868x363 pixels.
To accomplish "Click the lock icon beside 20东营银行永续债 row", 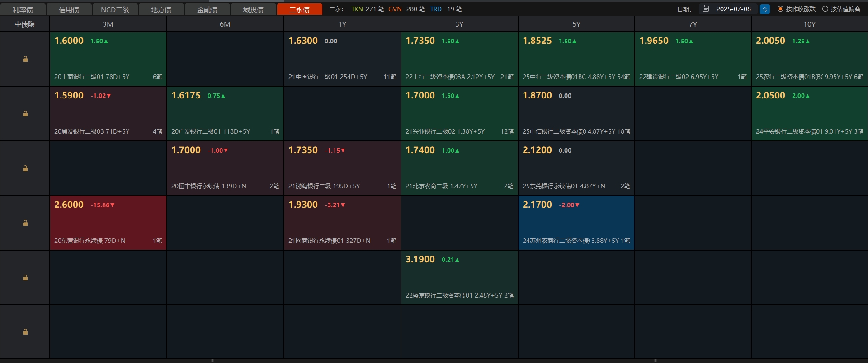I will pos(25,223).
